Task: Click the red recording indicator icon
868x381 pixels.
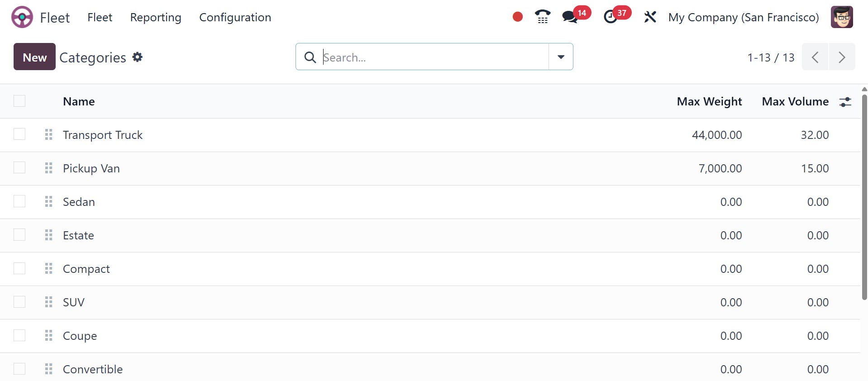Action: (518, 17)
